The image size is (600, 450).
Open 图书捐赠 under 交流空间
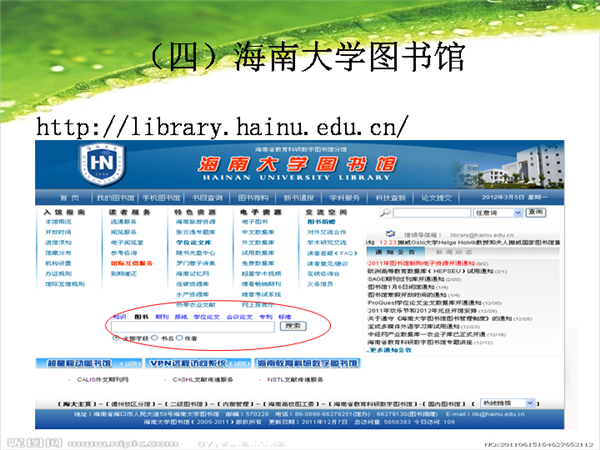click(321, 222)
